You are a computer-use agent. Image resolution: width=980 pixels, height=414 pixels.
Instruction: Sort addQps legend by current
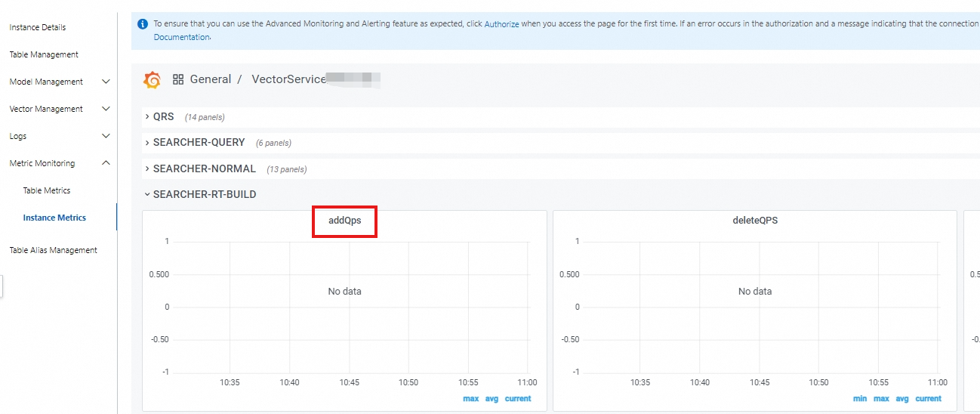coord(518,399)
